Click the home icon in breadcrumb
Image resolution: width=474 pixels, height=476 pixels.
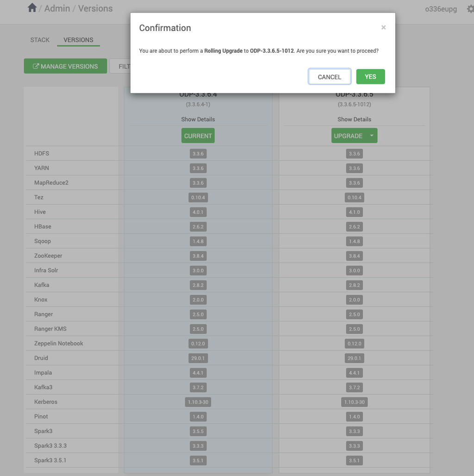(x=32, y=8)
